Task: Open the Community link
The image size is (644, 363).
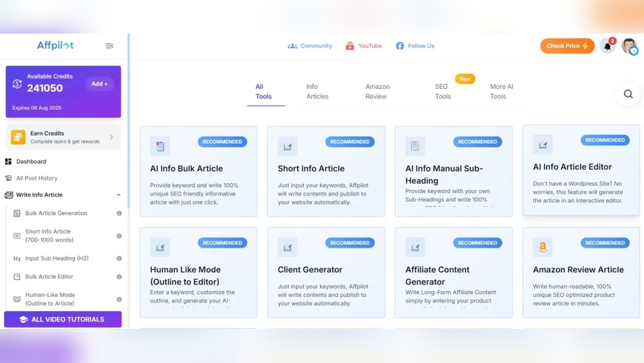Action: coord(316,46)
